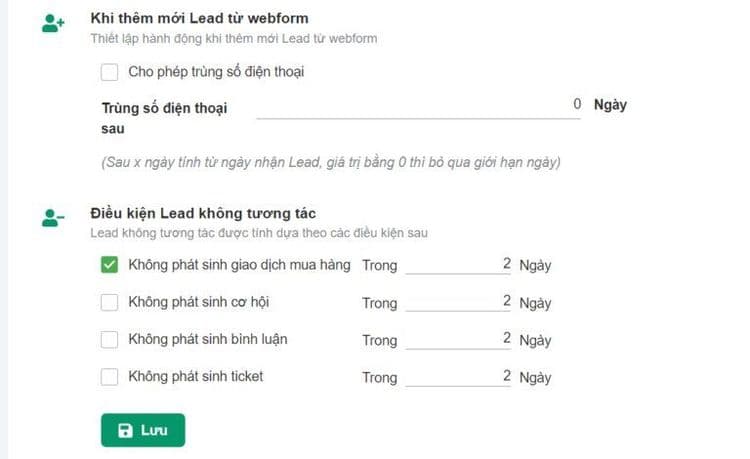
Task: Click days field for Không phát sinh cơ hội
Action: (x=458, y=302)
